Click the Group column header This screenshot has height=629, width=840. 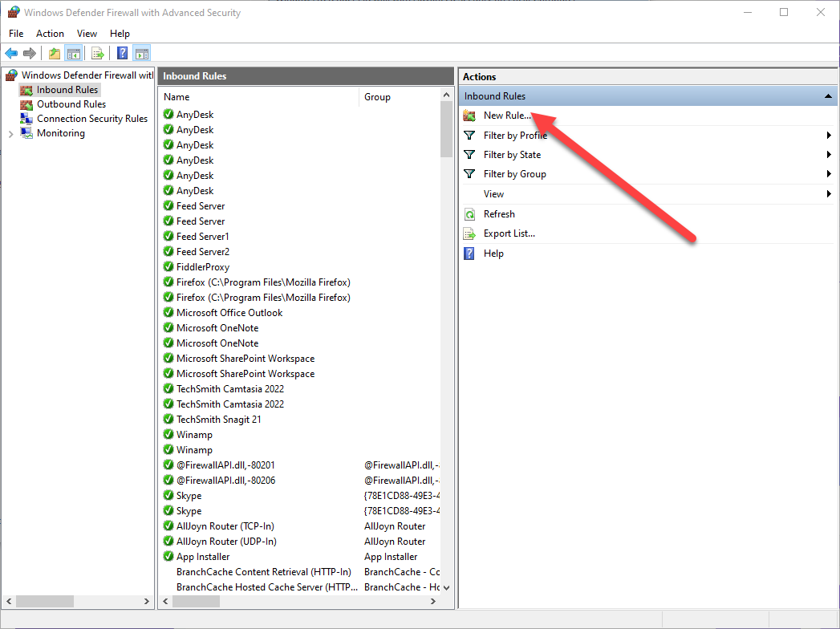(377, 97)
